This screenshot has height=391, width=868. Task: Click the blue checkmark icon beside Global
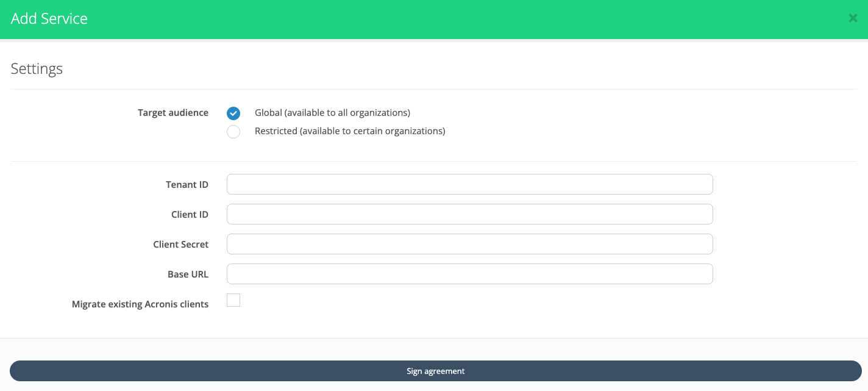[x=233, y=113]
